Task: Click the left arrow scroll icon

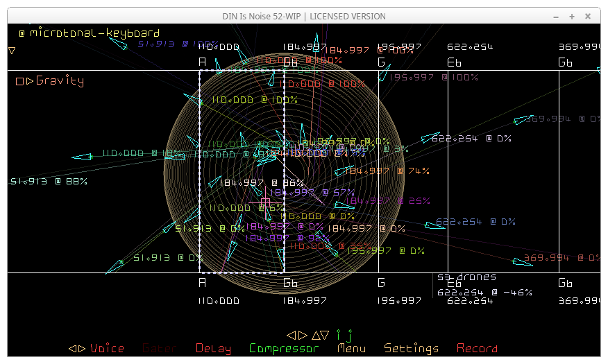Action: pyautogui.click(x=292, y=335)
